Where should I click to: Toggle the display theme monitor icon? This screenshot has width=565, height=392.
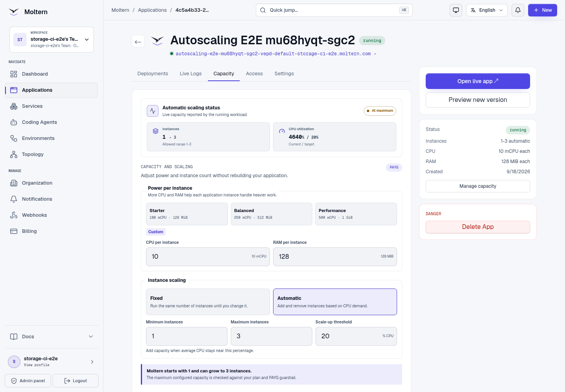tap(456, 10)
